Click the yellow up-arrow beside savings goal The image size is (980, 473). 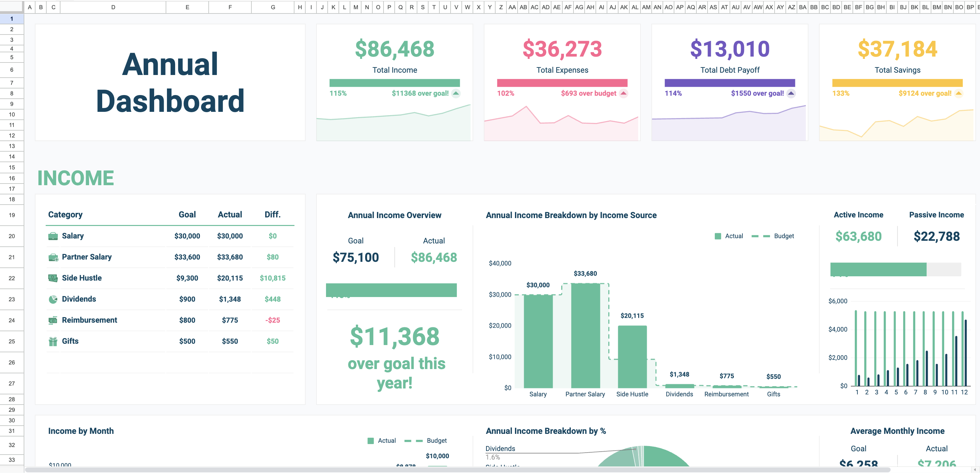tap(959, 93)
